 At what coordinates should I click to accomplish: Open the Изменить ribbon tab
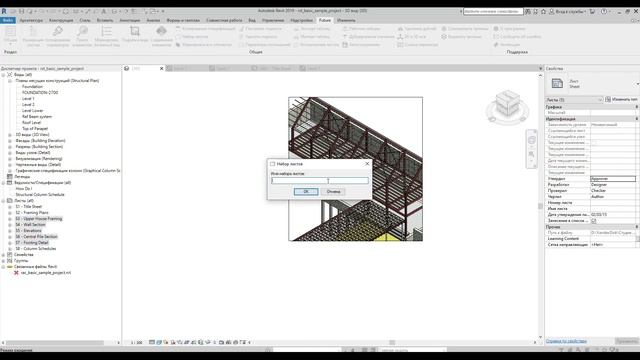pos(346,20)
